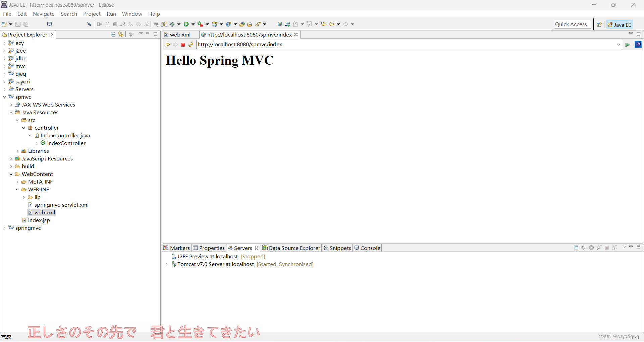The image size is (644, 342).
Task: Click the browser Refresh icon
Action: [191, 45]
